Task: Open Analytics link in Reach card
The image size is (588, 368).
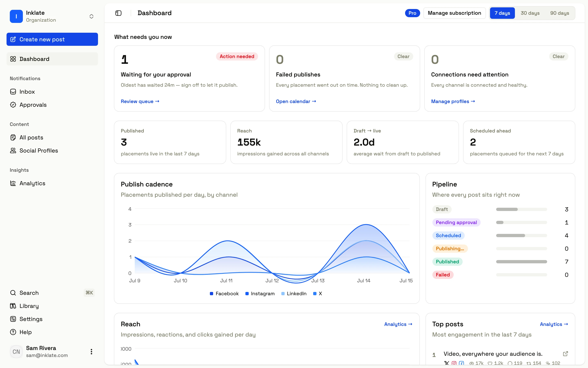Action: coord(398,324)
